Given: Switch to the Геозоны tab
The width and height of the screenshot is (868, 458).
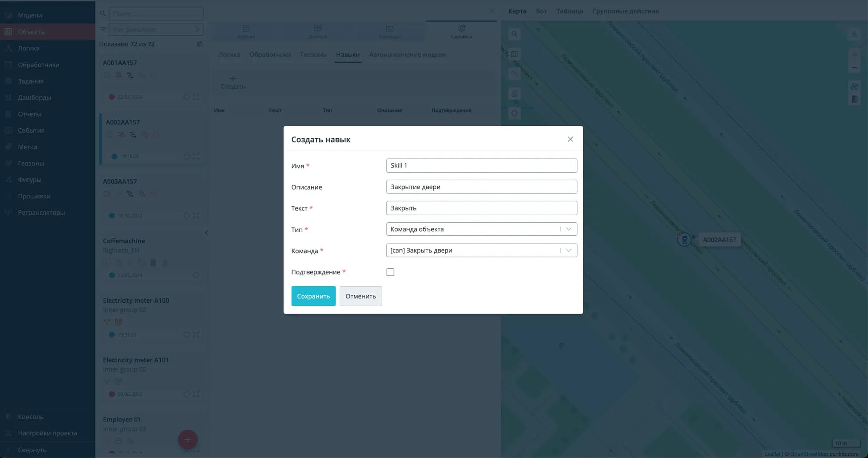Looking at the screenshot, I should tap(313, 55).
